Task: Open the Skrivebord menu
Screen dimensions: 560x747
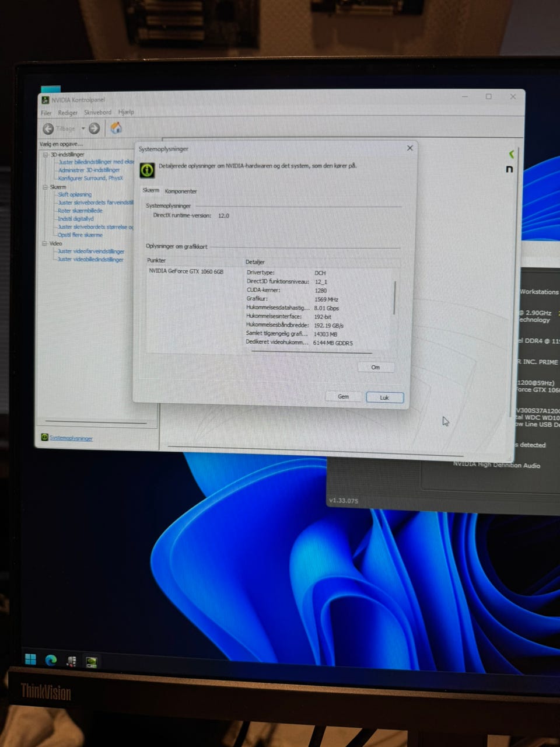Action: click(97, 112)
